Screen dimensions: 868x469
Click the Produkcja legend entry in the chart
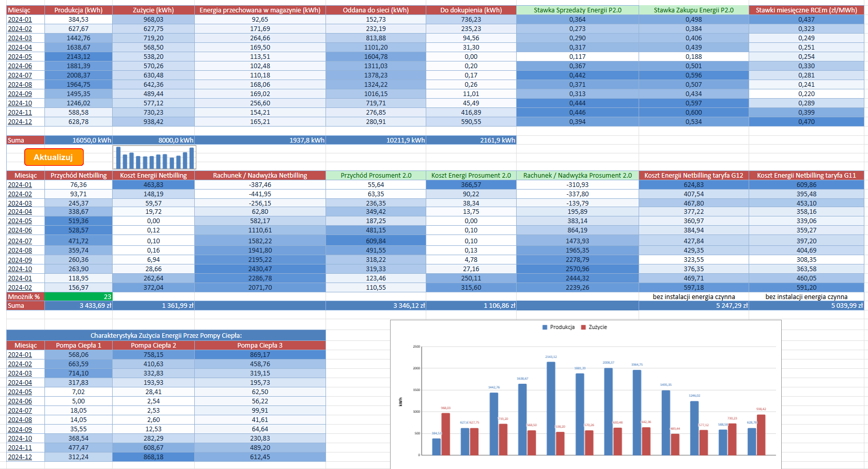559,327
